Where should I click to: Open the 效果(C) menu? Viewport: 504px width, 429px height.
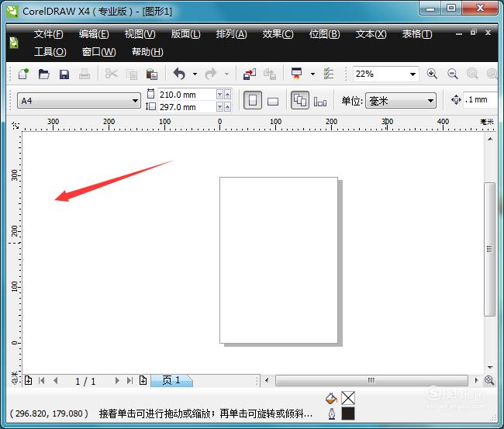(x=278, y=34)
